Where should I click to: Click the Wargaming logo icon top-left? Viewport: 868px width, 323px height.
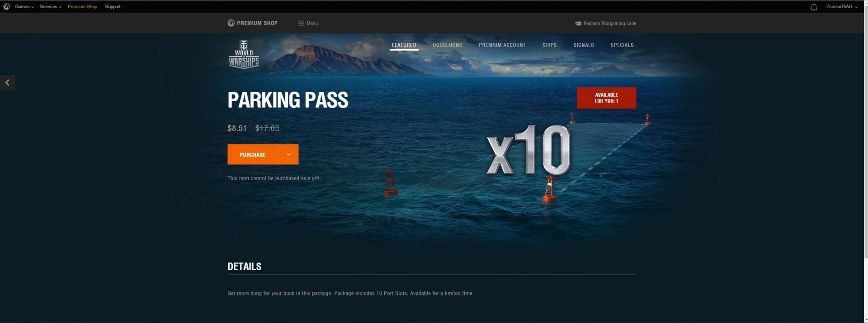6,6
